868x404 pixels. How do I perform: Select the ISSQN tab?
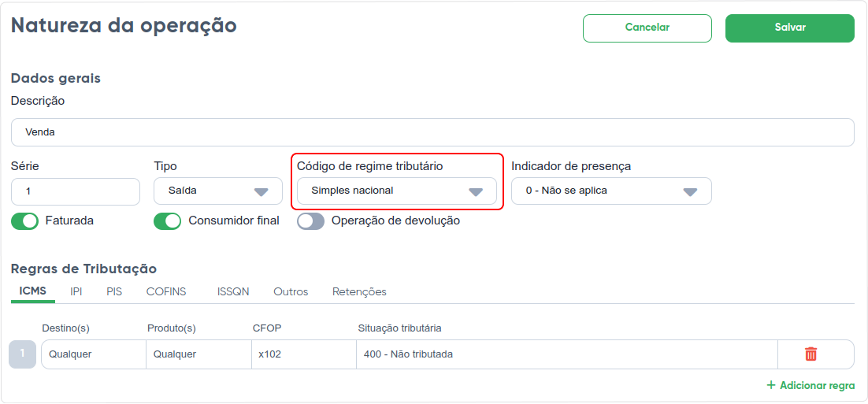pos(233,291)
